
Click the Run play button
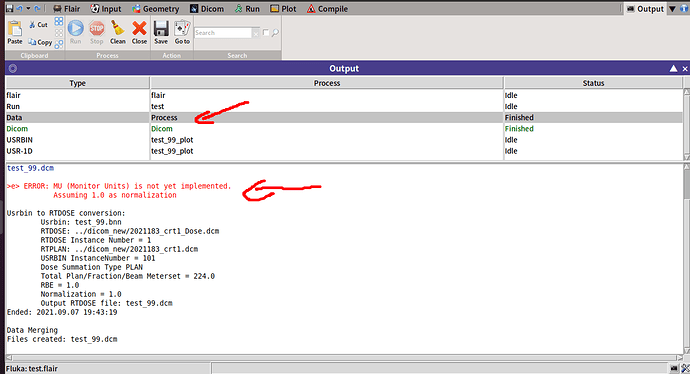tap(76, 32)
